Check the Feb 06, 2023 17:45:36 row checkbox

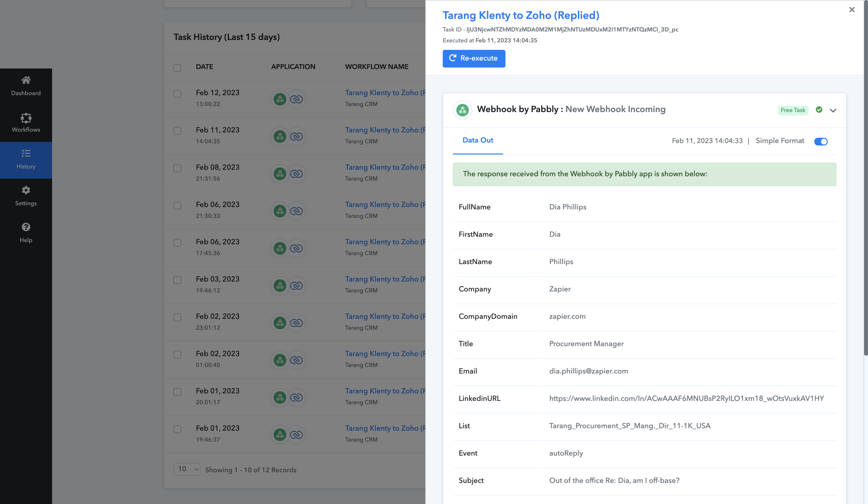pos(177,243)
